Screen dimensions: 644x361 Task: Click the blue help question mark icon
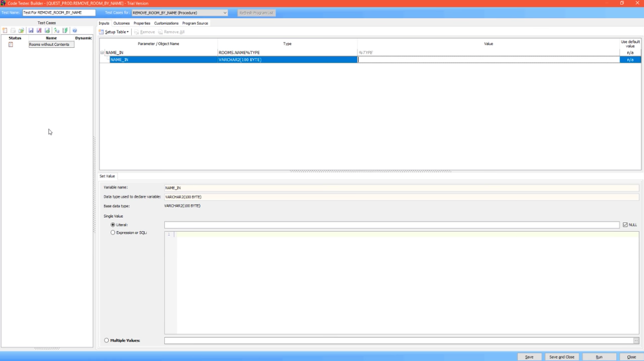coord(74,30)
